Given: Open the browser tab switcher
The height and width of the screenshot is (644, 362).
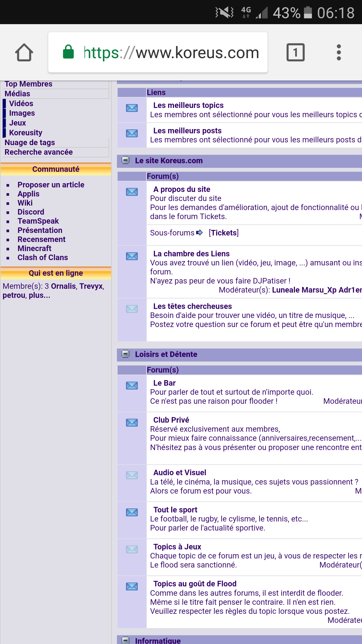Looking at the screenshot, I should click(x=295, y=53).
